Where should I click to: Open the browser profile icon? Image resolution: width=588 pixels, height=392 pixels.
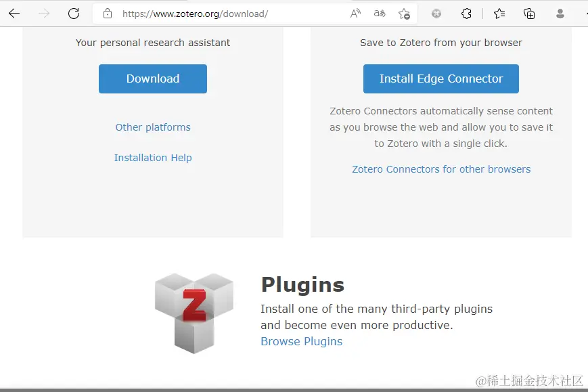point(560,14)
